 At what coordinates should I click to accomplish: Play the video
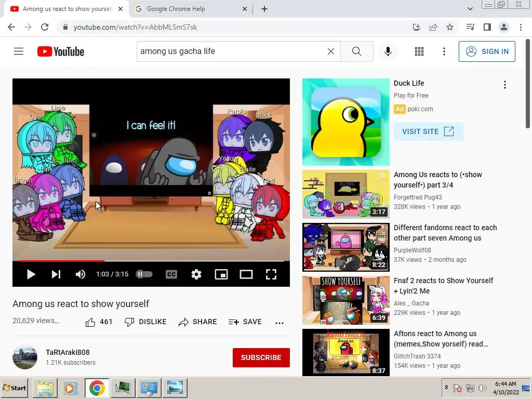(x=31, y=274)
